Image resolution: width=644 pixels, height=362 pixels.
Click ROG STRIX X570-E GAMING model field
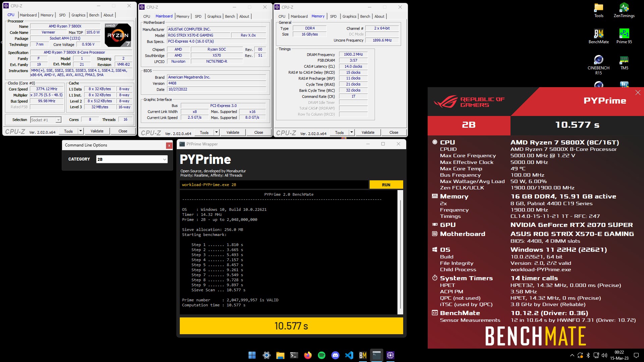click(199, 35)
